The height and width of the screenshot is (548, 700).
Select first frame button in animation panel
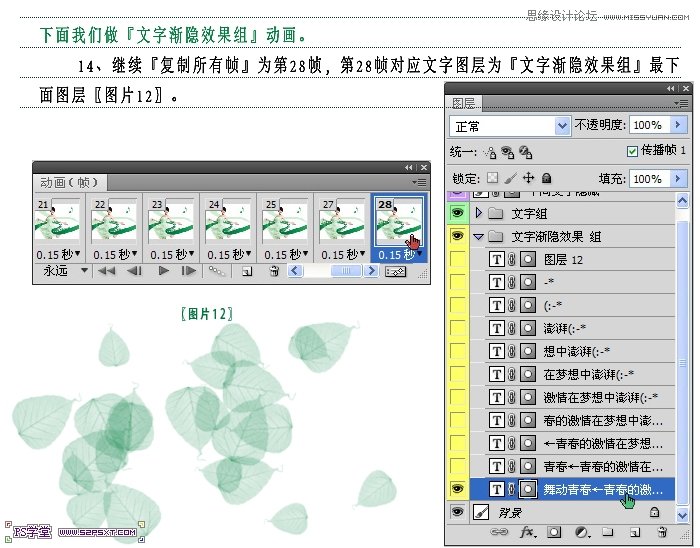106,271
